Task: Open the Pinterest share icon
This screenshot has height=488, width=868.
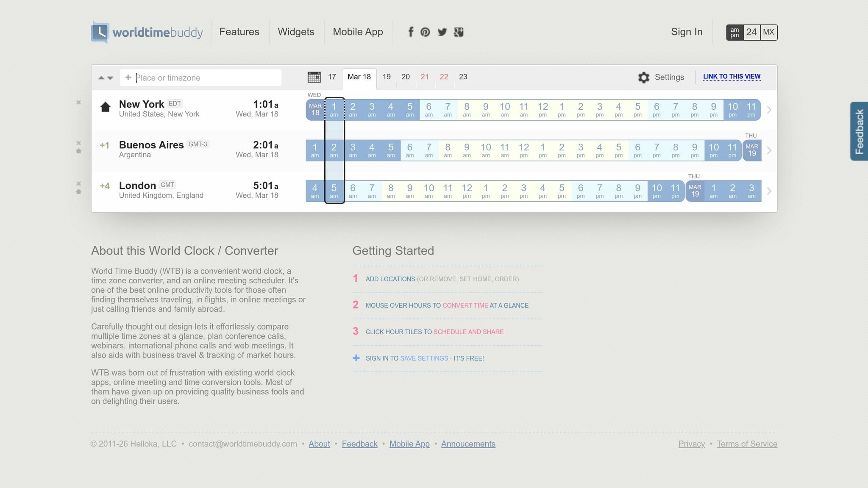Action: pyautogui.click(x=425, y=32)
